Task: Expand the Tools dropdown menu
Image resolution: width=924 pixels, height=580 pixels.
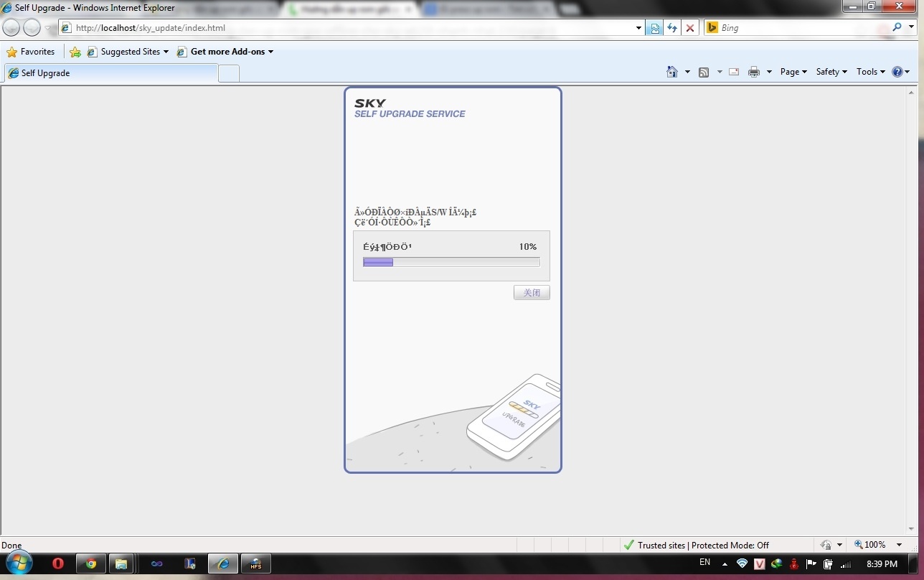Action: click(x=871, y=72)
